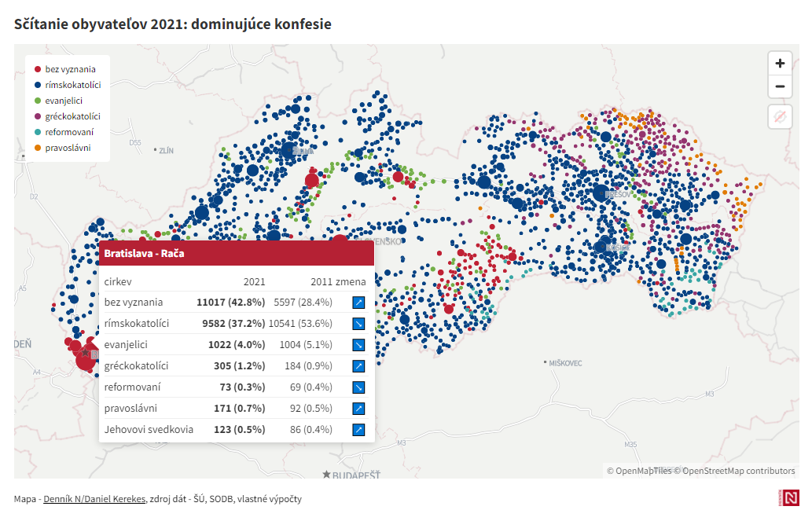Click the zoom in plus button

[779, 64]
